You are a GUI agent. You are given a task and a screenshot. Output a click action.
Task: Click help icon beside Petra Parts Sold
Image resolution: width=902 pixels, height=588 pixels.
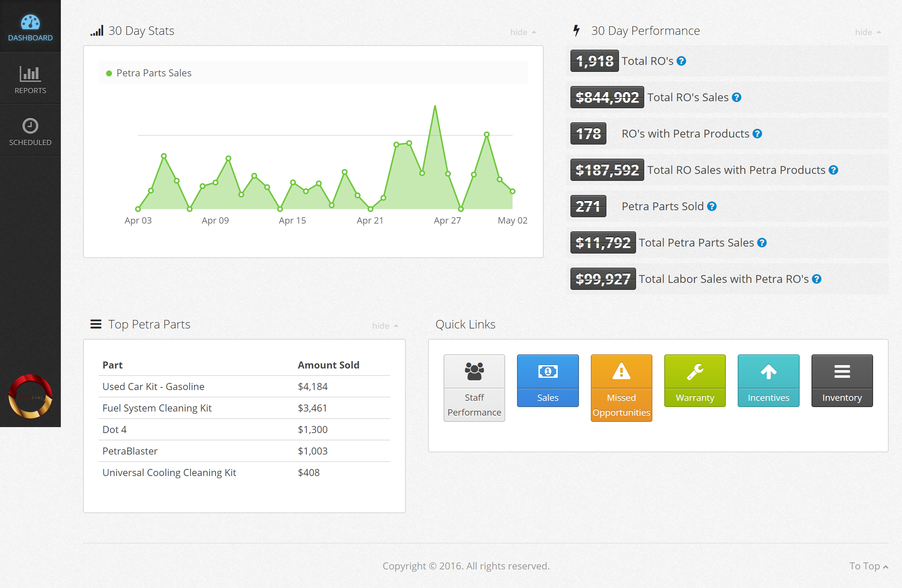point(712,207)
